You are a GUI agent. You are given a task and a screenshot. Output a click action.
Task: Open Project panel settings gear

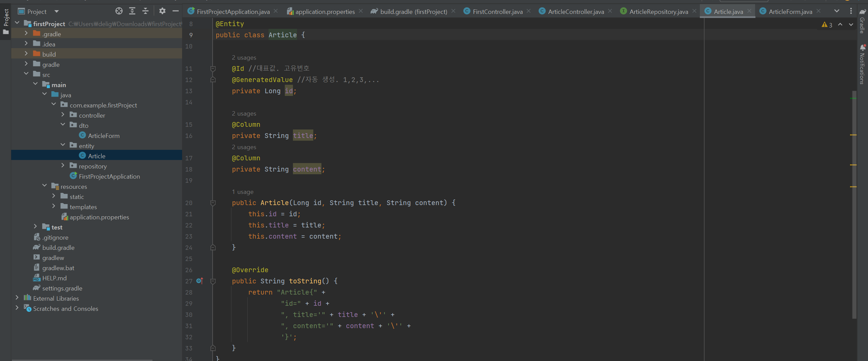[x=162, y=11]
